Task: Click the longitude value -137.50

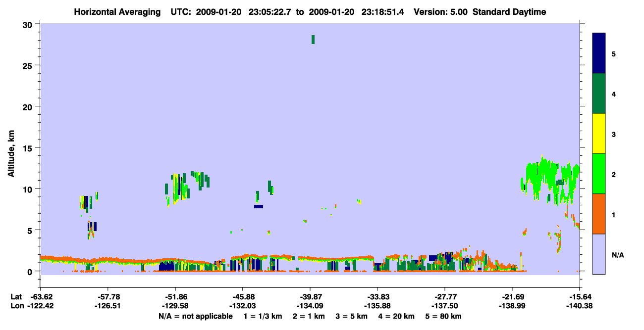Action: 445,306
